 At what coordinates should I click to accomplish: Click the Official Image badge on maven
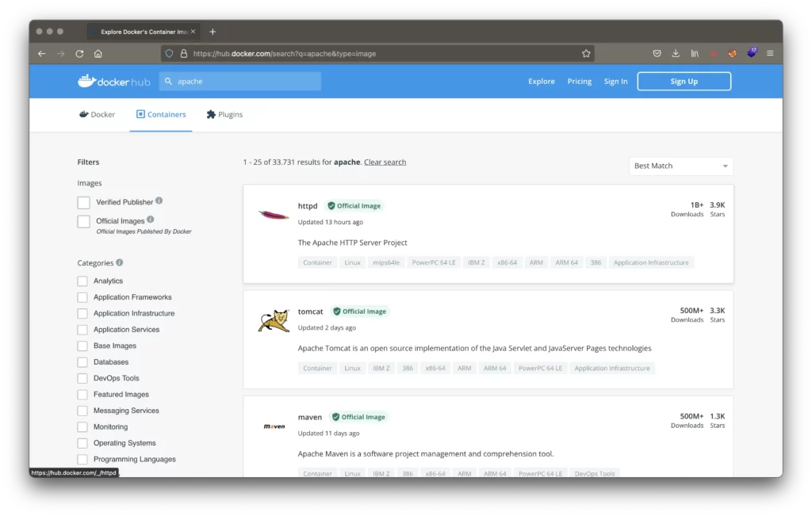pos(358,417)
